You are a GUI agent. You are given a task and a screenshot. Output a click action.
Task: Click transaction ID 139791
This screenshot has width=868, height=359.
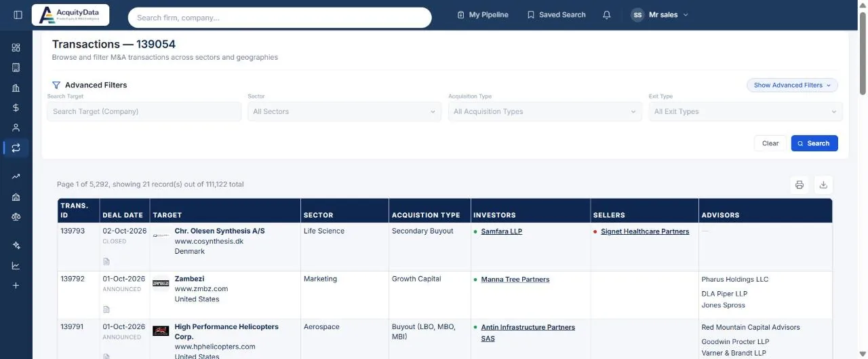(x=73, y=327)
